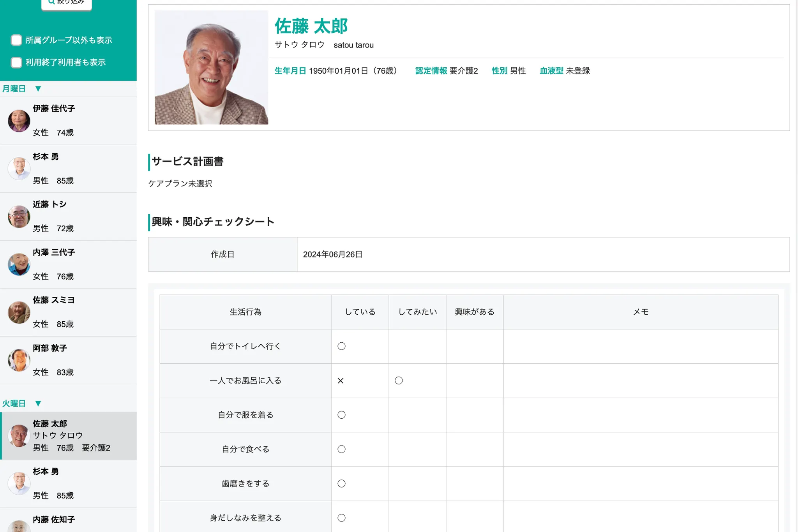
Task: Click the 認定情報 label
Action: tap(431, 71)
